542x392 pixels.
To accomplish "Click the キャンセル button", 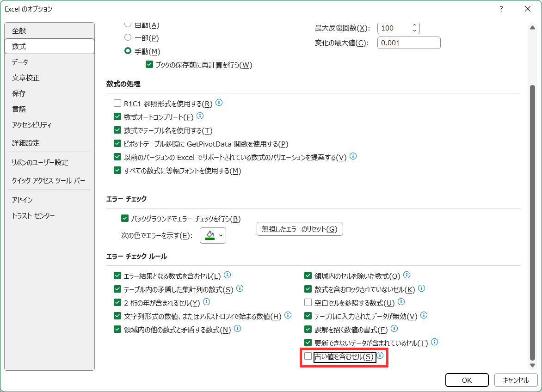I will click(x=515, y=380).
